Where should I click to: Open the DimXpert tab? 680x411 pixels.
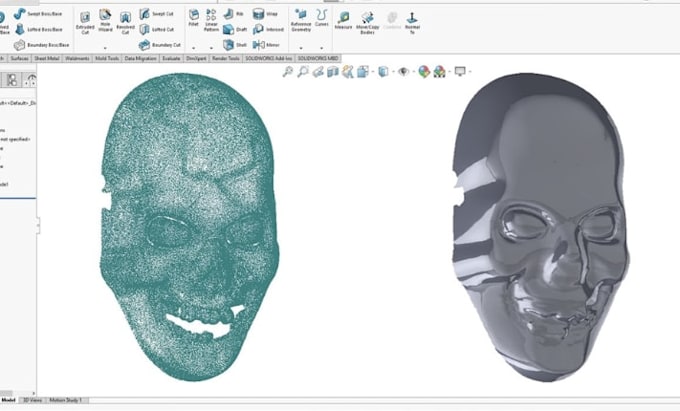[x=196, y=59]
